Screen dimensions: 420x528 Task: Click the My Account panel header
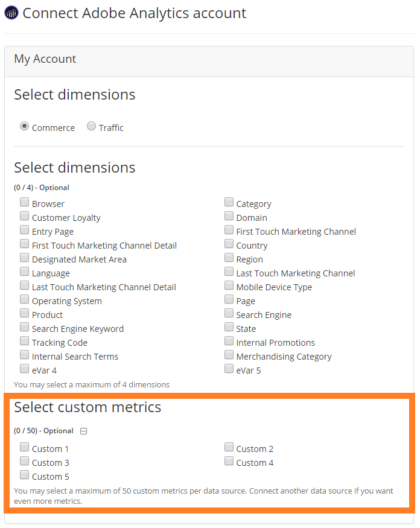[45, 59]
